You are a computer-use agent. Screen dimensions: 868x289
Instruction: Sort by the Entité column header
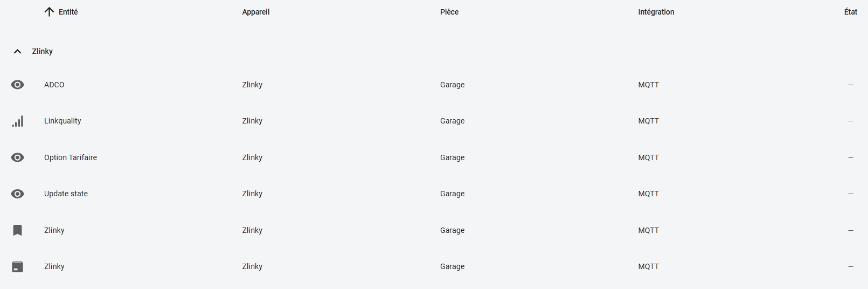(x=68, y=12)
